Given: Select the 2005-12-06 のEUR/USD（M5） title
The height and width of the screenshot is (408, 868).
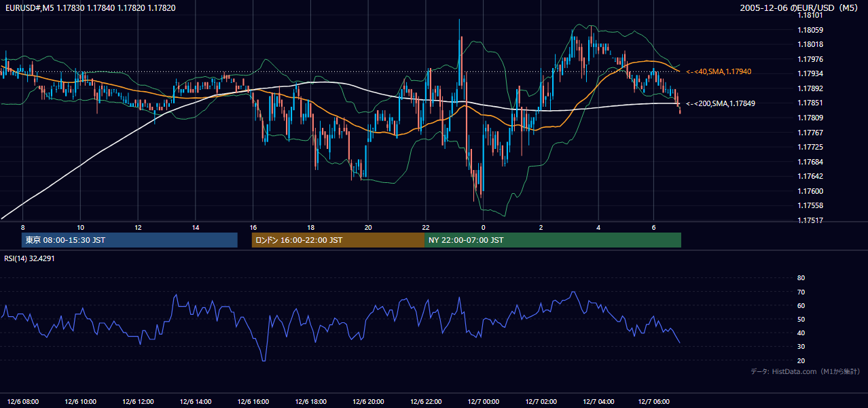Looking at the screenshot, I should 799,8.
